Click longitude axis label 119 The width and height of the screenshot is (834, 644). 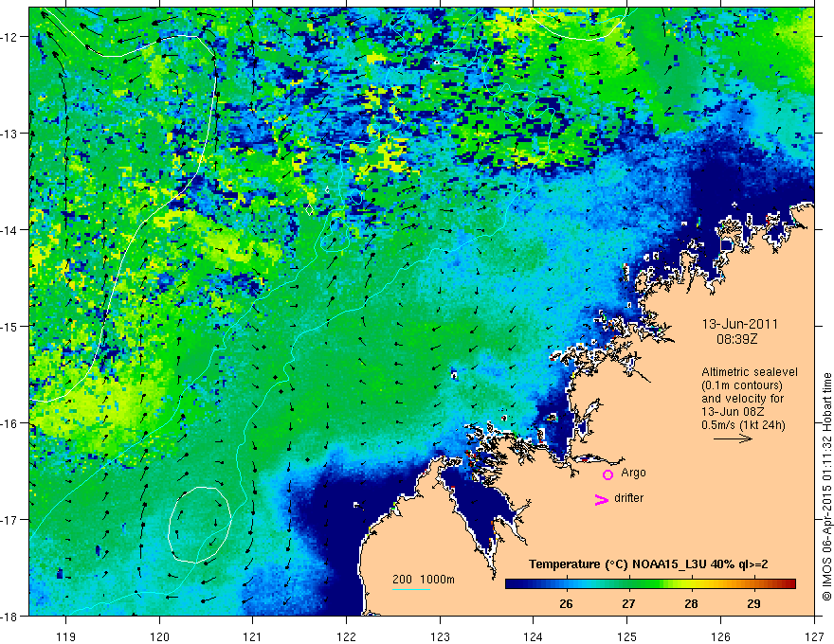pyautogui.click(x=65, y=636)
